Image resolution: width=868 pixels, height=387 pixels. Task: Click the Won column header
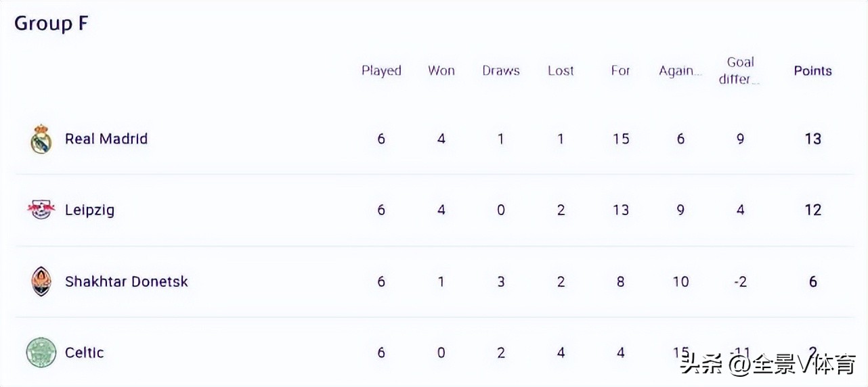pos(441,71)
